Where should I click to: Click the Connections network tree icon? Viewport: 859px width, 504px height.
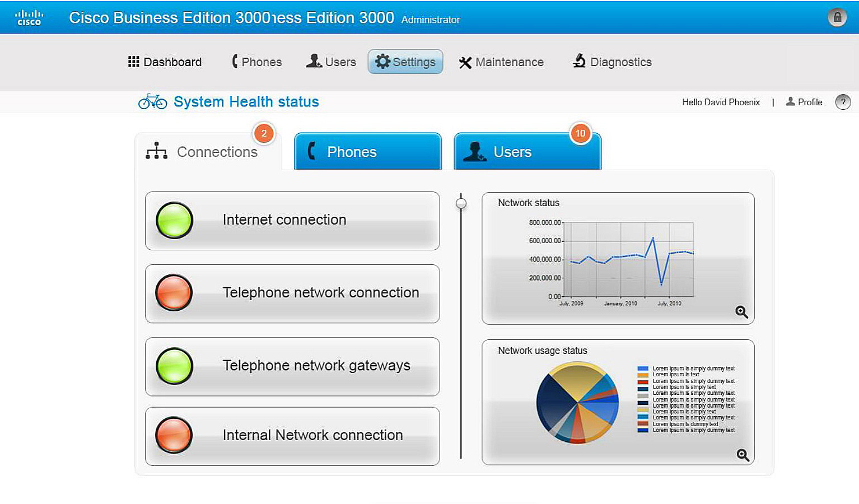tap(156, 151)
